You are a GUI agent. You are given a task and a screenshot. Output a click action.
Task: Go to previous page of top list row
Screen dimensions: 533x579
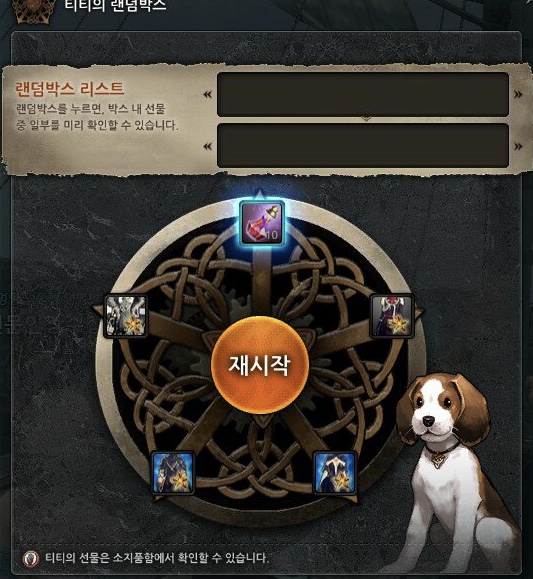[x=208, y=95]
